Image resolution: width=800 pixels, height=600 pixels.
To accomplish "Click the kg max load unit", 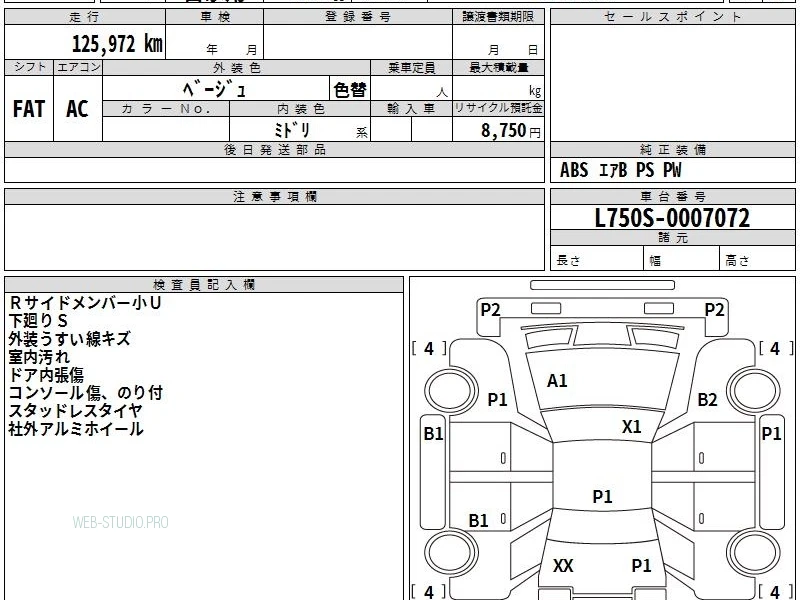I will (x=535, y=91).
